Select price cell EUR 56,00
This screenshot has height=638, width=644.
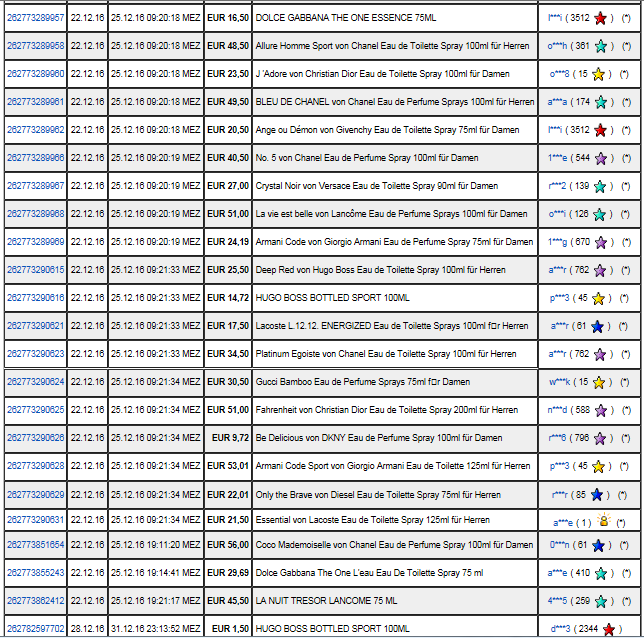(x=228, y=545)
